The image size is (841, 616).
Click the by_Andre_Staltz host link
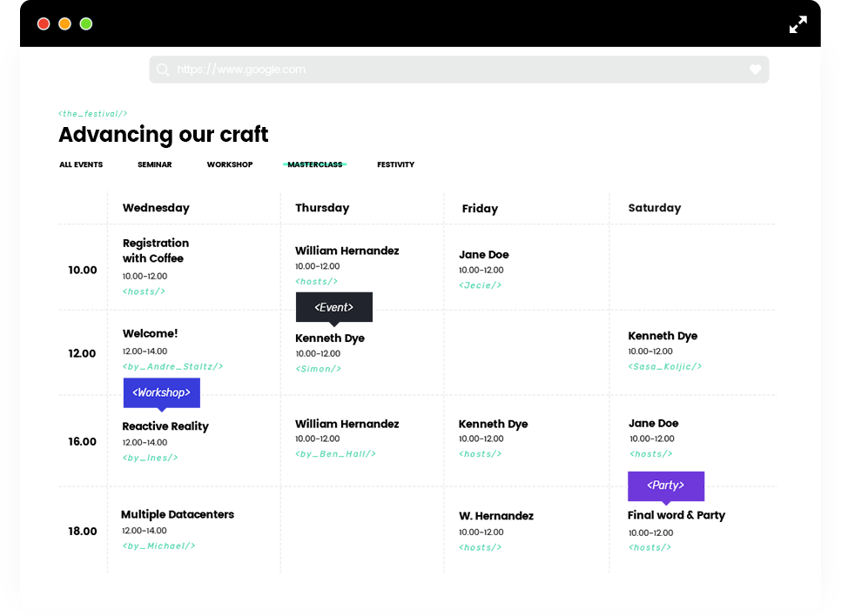point(172,366)
